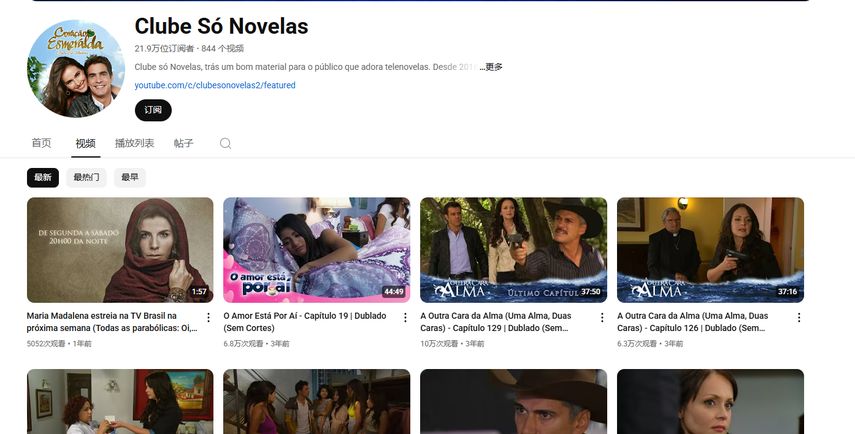Image resolution: width=855 pixels, height=434 pixels.
Task: Play the 37:16 priest and woman thumbnail
Action: pyautogui.click(x=711, y=250)
